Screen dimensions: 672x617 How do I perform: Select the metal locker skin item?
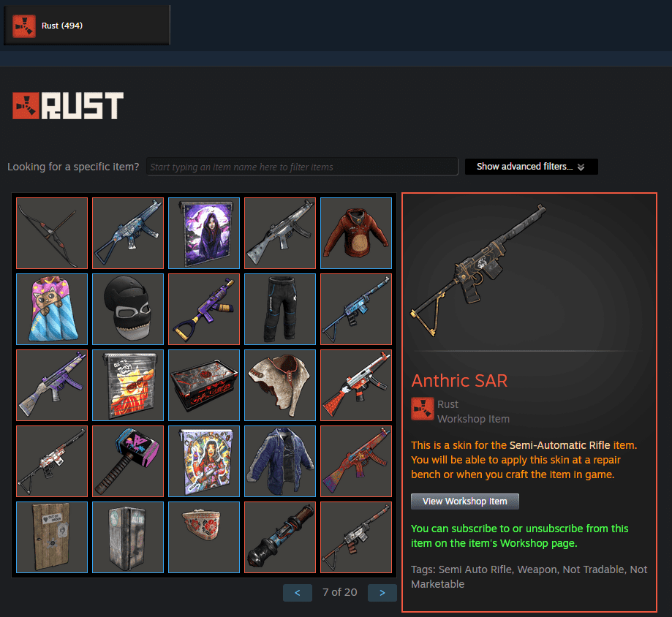128,537
